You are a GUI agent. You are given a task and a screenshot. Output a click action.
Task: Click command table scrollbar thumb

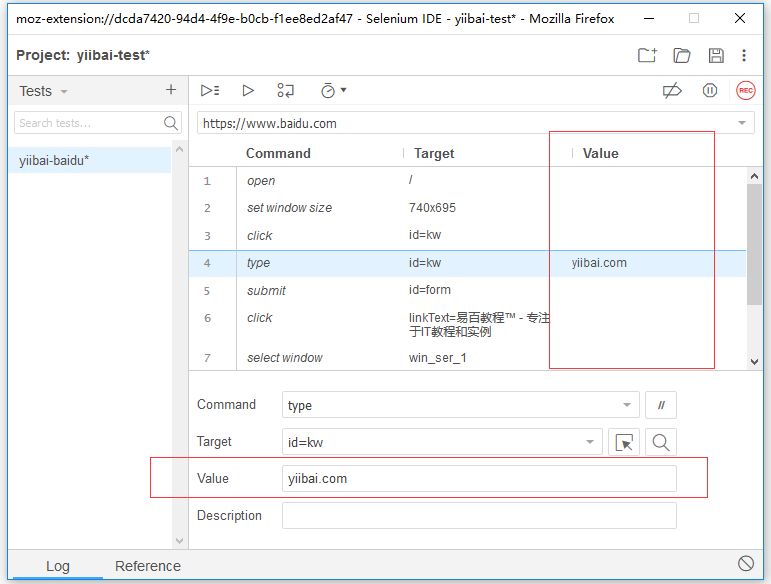click(x=754, y=245)
